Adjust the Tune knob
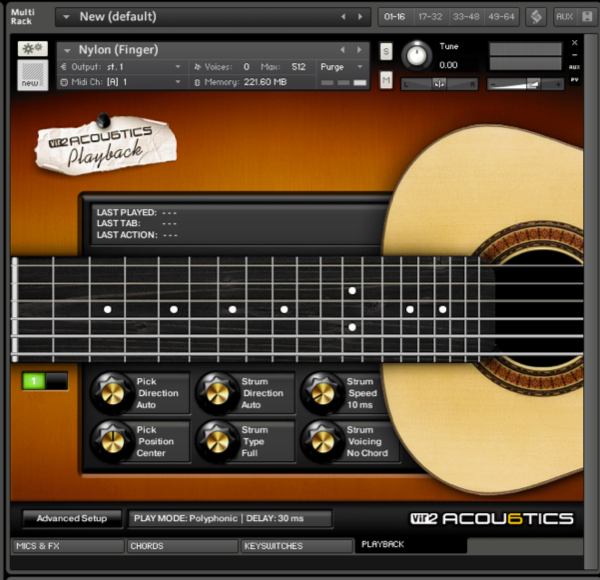This screenshot has width=600, height=580. [x=416, y=55]
